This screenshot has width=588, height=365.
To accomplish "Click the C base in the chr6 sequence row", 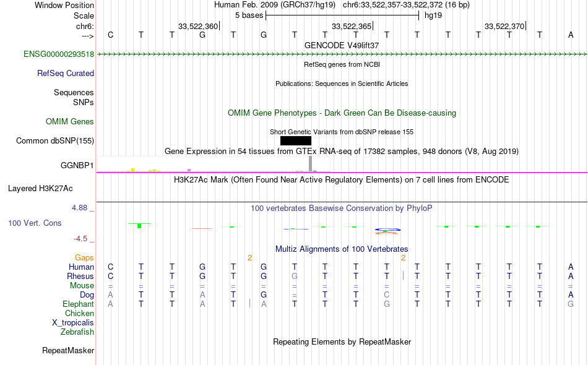I will 110,35.
